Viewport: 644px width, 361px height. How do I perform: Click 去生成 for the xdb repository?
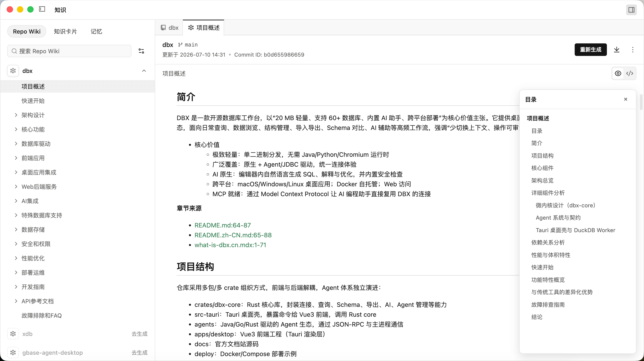pos(140,334)
